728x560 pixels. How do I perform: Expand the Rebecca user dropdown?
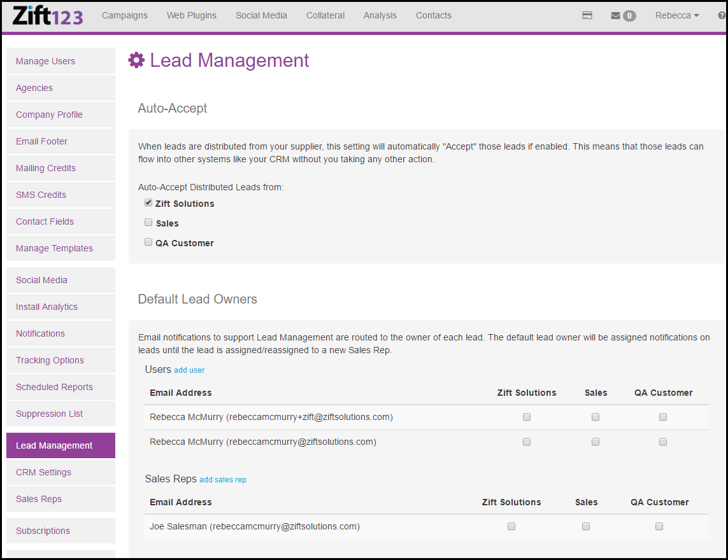(x=676, y=15)
